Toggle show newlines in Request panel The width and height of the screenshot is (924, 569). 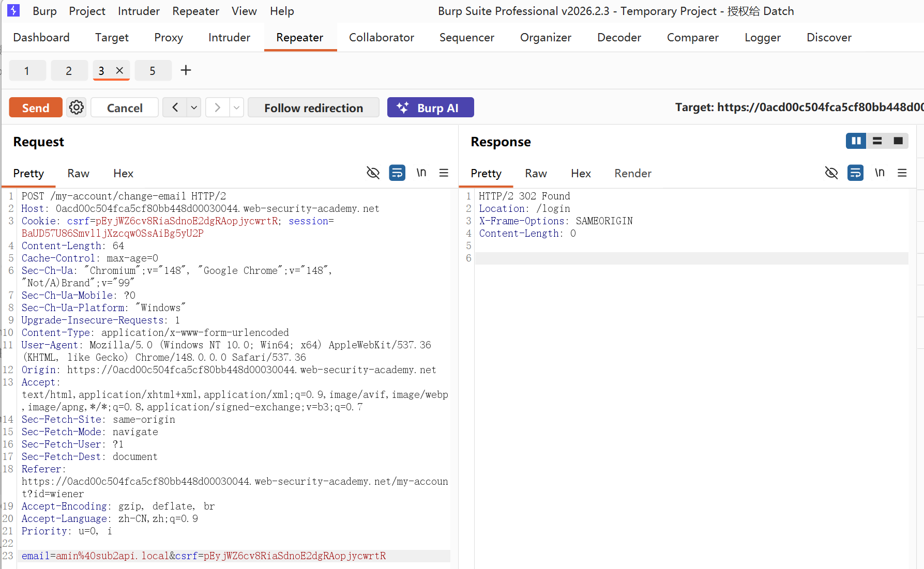tap(421, 173)
